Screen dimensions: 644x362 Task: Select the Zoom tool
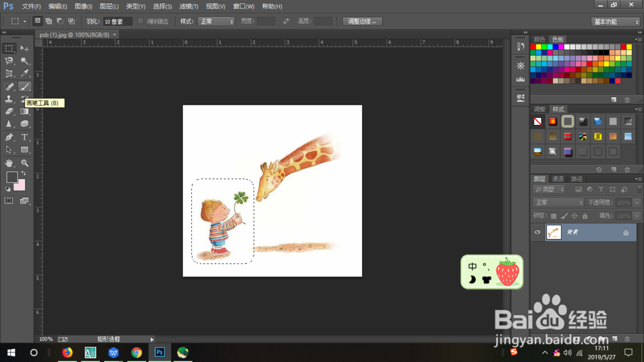point(24,163)
